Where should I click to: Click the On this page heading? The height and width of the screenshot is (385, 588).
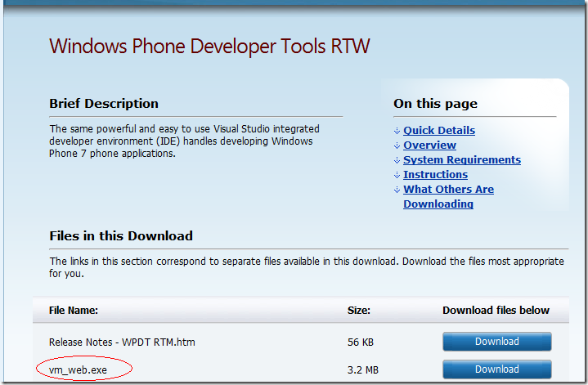(x=435, y=104)
